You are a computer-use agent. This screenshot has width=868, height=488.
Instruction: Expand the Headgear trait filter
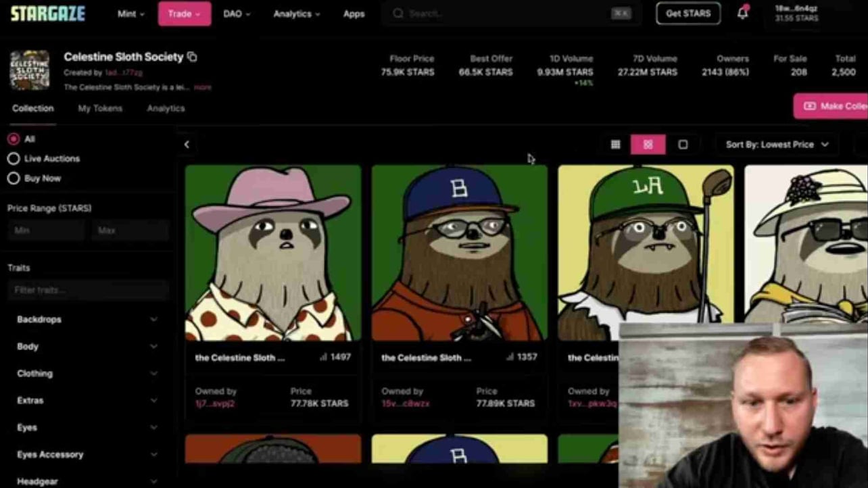pos(87,481)
